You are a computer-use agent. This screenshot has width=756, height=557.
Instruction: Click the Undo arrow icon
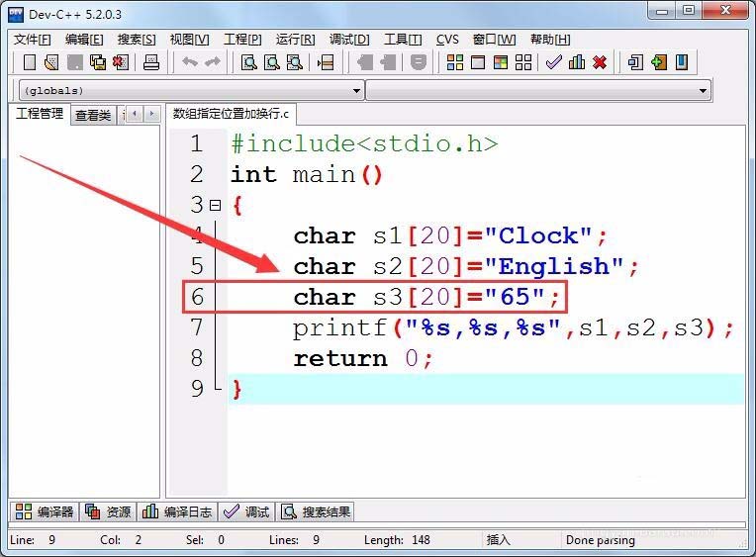190,61
